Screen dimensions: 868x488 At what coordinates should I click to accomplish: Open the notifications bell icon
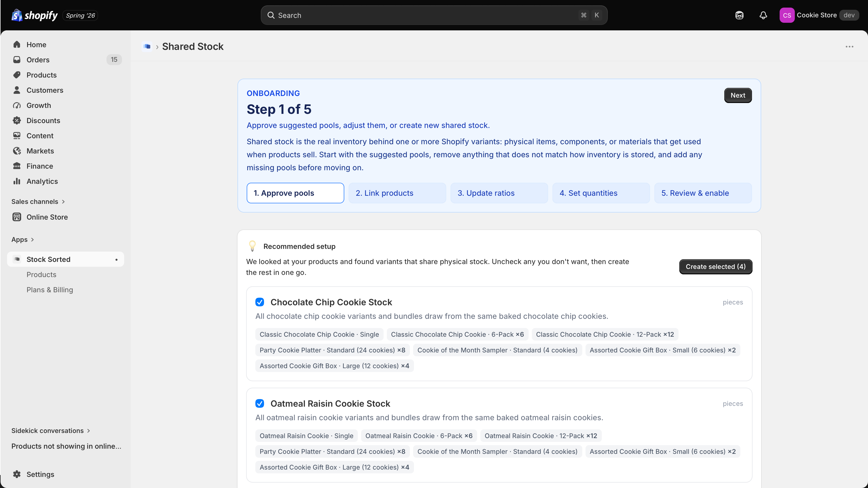tap(763, 15)
